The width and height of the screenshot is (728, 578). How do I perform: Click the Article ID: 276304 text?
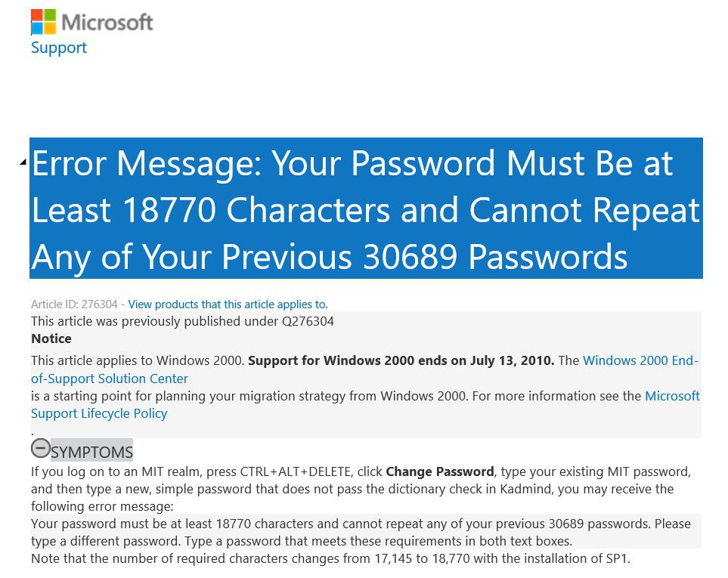[x=74, y=304]
